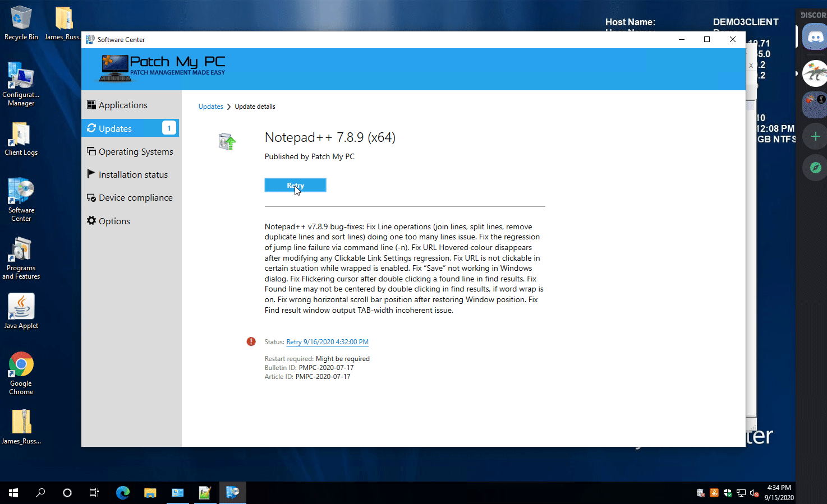The height and width of the screenshot is (504, 827).
Task: Go to Installation status page
Action: pyautogui.click(x=130, y=174)
